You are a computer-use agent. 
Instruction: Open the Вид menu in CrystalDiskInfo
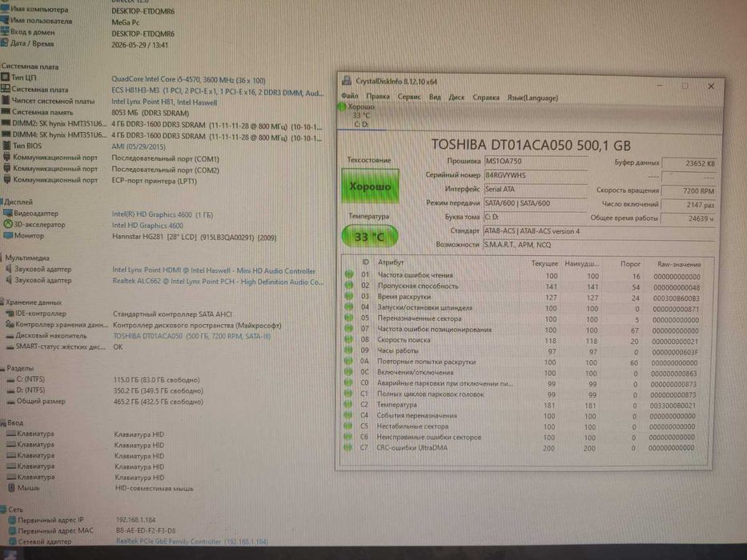coord(435,97)
